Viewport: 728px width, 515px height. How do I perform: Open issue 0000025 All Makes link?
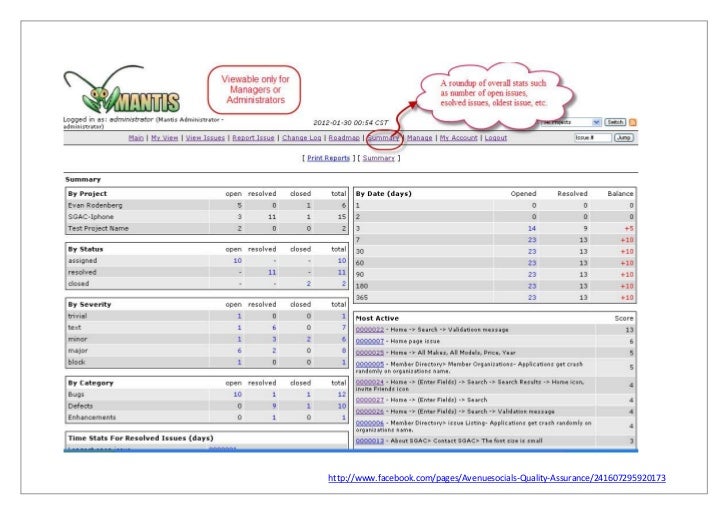tap(370, 353)
